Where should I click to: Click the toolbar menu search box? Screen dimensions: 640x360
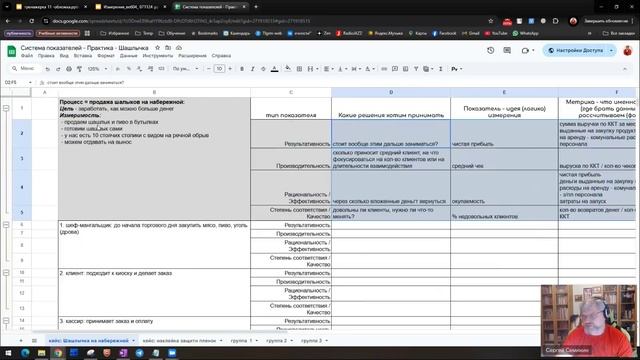(24, 69)
